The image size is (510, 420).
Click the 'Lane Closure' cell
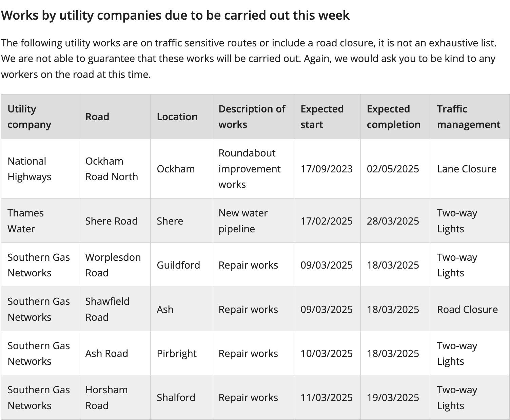(470, 169)
